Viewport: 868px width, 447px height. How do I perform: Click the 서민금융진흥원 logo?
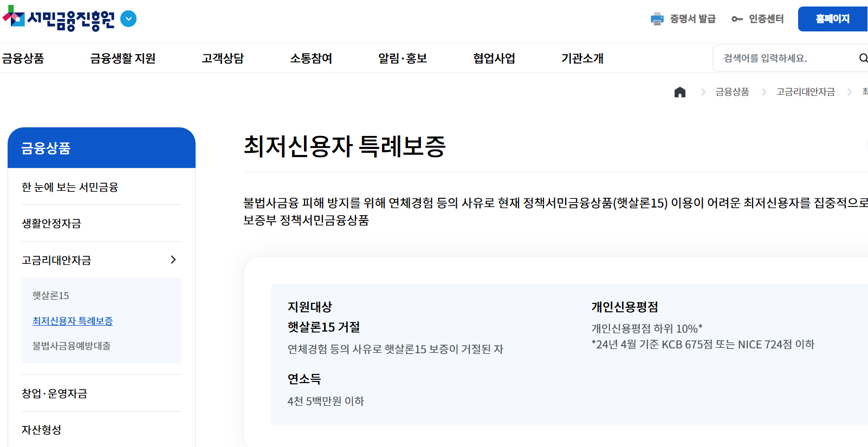click(59, 18)
